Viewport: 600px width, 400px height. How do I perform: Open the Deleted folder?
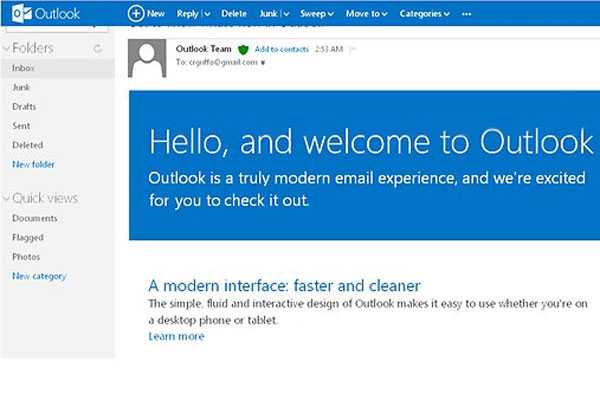click(28, 145)
